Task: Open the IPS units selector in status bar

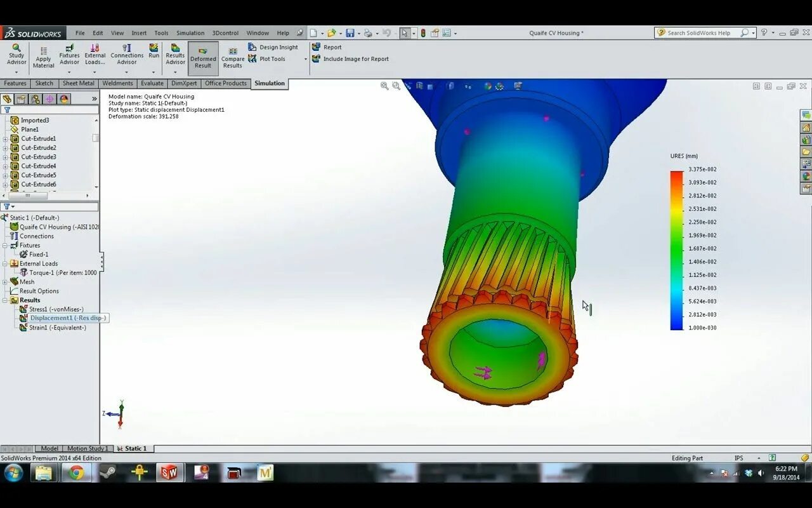Action: point(738,458)
